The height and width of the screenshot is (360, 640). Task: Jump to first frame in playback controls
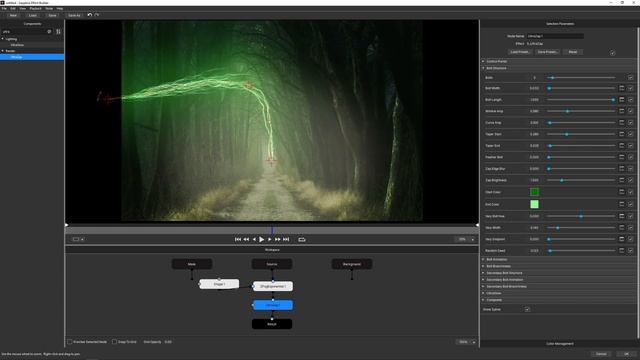click(238, 240)
